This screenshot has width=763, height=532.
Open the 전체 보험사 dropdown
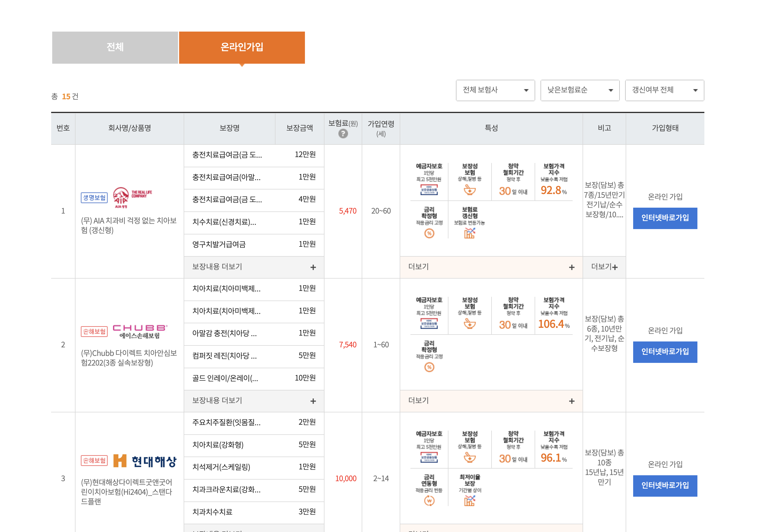pyautogui.click(x=495, y=90)
